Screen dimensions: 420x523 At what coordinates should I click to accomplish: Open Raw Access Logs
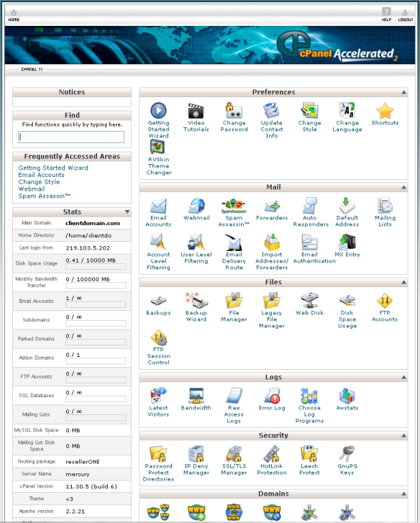[234, 396]
